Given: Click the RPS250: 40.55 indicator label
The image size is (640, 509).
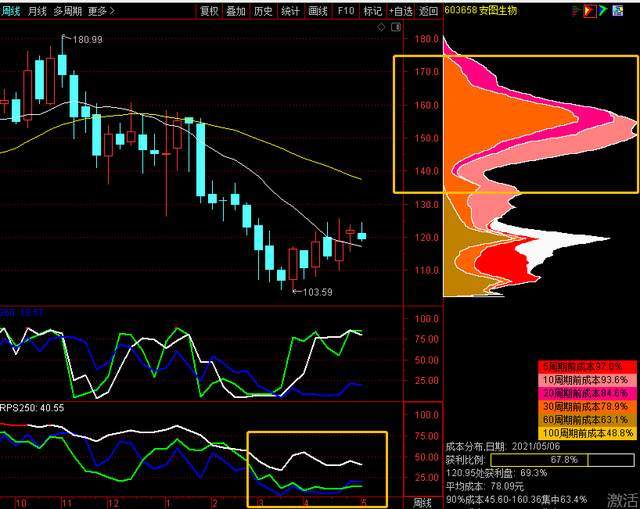Looking at the screenshot, I should 32,408.
